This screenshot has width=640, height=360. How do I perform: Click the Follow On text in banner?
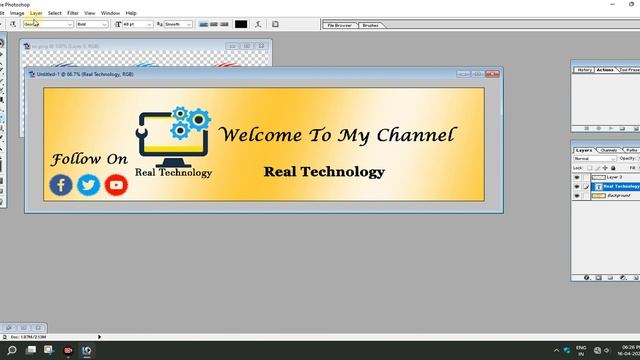click(x=89, y=159)
